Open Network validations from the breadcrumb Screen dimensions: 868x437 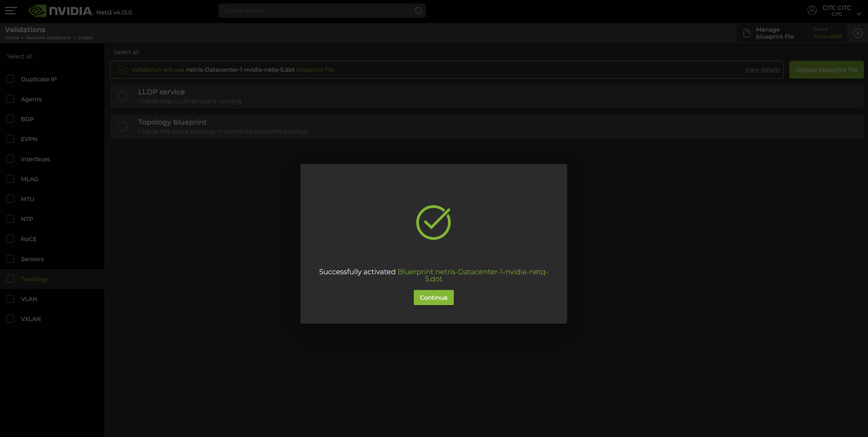[x=48, y=38]
